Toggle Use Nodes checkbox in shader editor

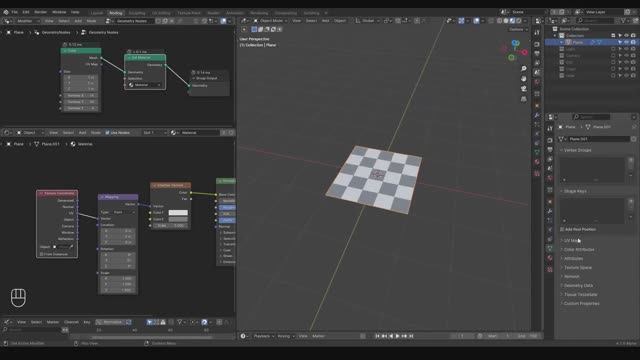[x=108, y=133]
